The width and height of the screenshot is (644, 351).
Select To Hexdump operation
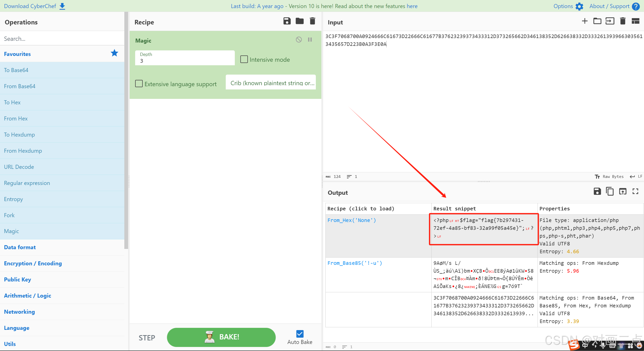(x=62, y=135)
